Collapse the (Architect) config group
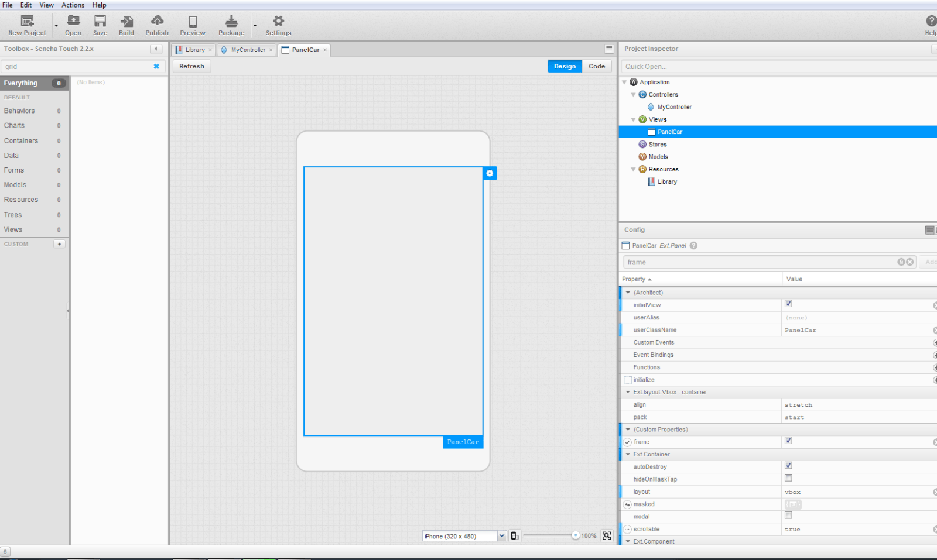This screenshot has height=560, width=937. click(x=628, y=293)
